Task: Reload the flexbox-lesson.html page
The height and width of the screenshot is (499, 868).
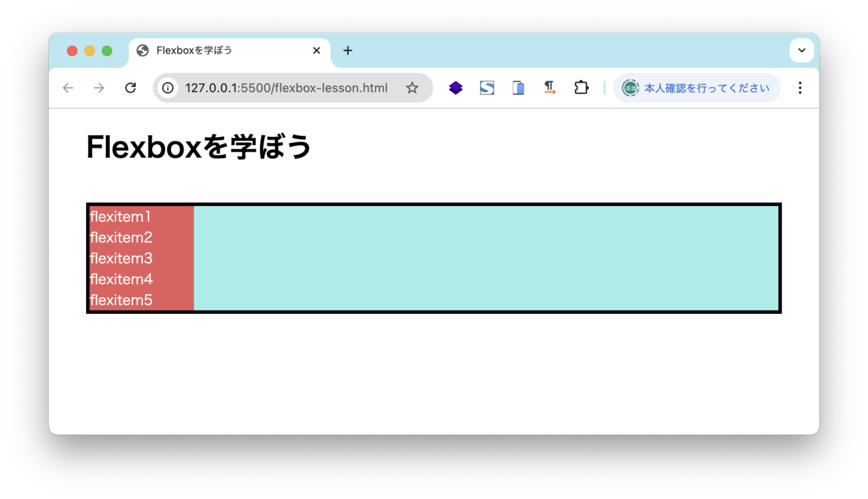Action: [130, 87]
